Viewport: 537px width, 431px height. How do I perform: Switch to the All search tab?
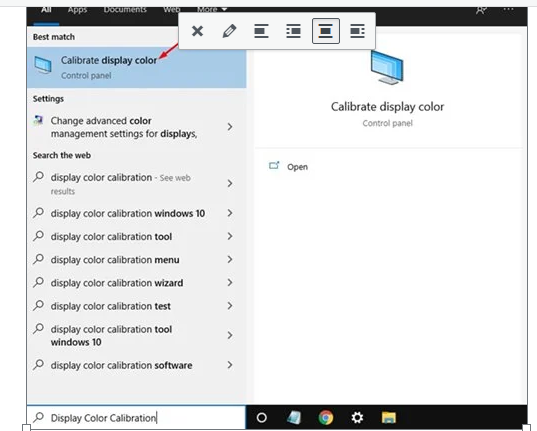(46, 10)
